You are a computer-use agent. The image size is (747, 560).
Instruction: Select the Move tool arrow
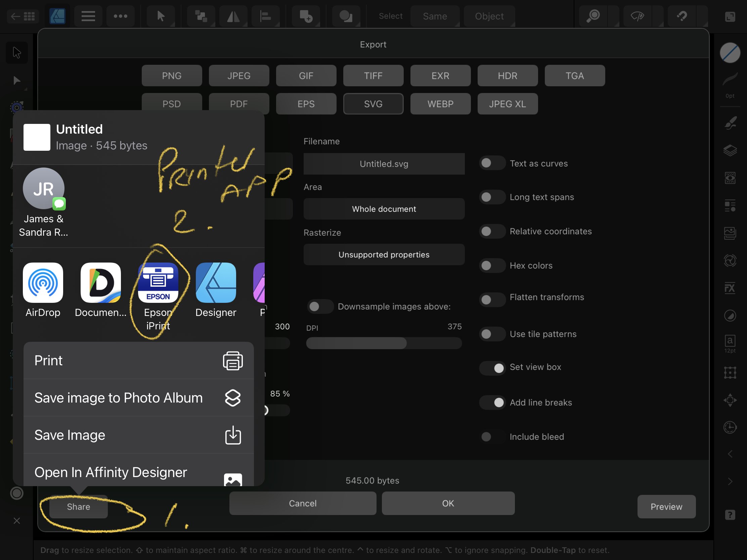pos(17,53)
